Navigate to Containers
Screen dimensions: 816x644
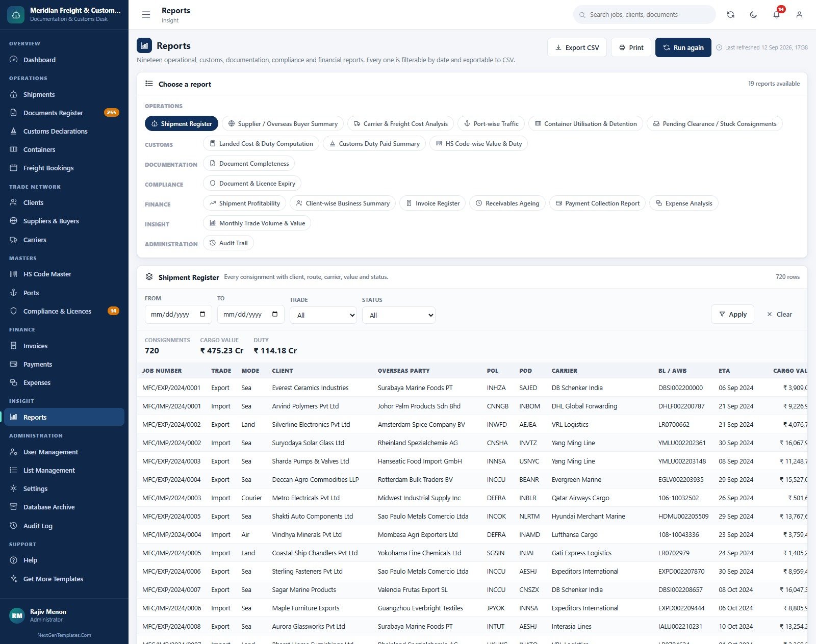pos(64,149)
